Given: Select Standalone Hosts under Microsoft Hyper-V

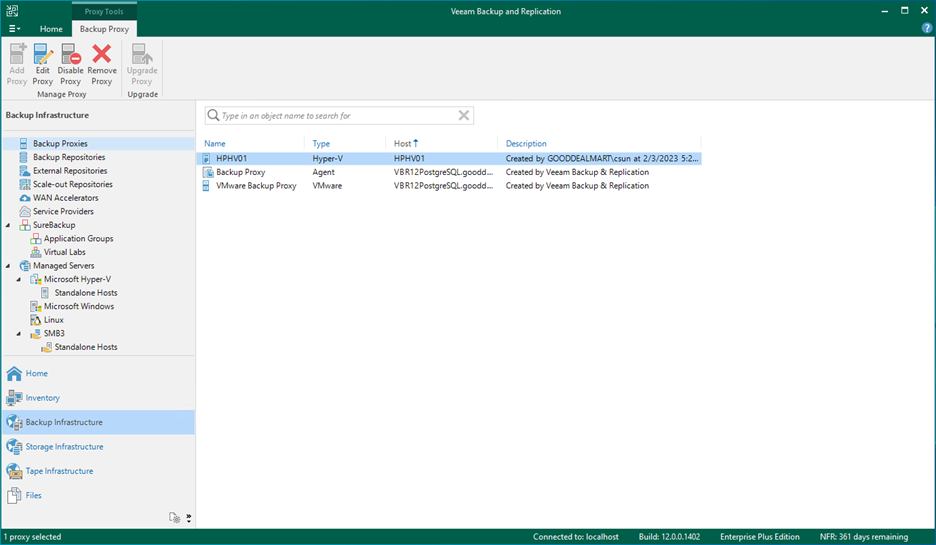Looking at the screenshot, I should click(86, 292).
